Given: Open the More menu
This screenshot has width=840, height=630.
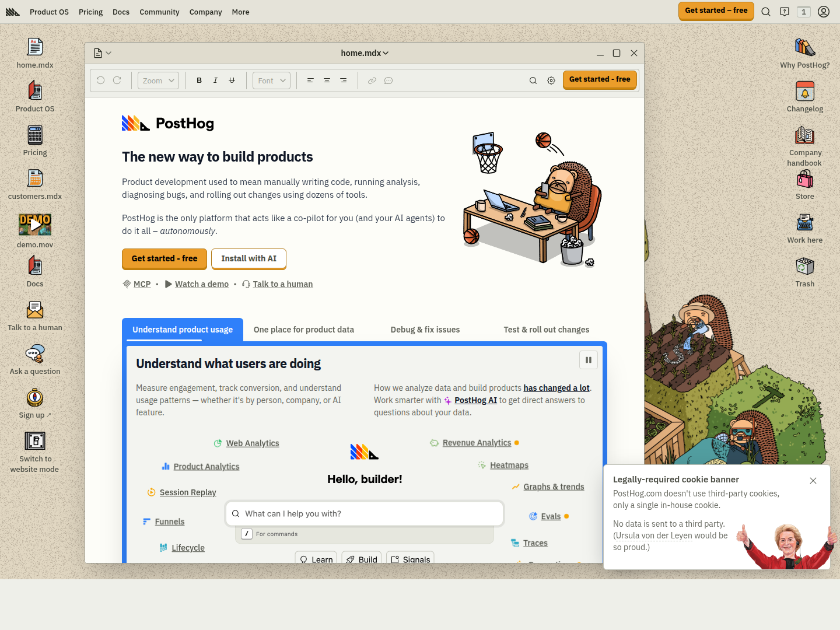Looking at the screenshot, I should [x=240, y=12].
